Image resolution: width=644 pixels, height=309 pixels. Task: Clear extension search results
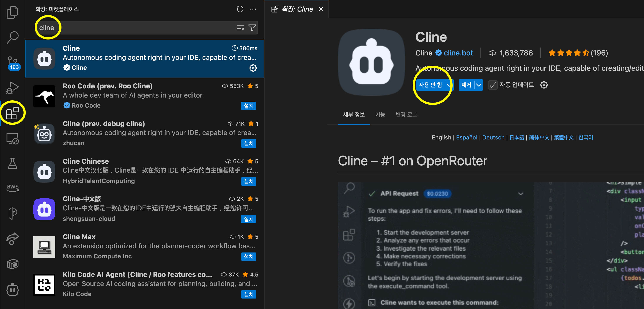(240, 28)
